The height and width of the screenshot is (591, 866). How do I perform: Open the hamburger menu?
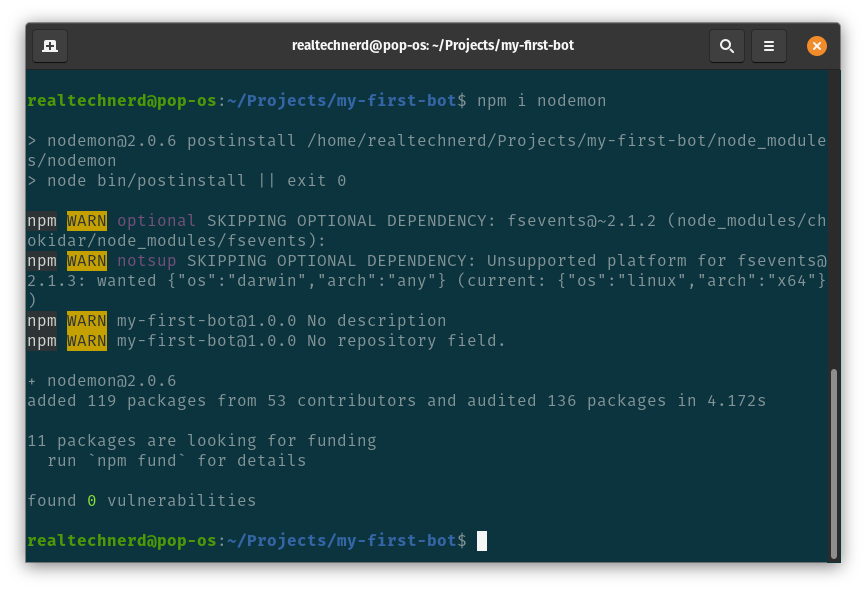pos(769,46)
